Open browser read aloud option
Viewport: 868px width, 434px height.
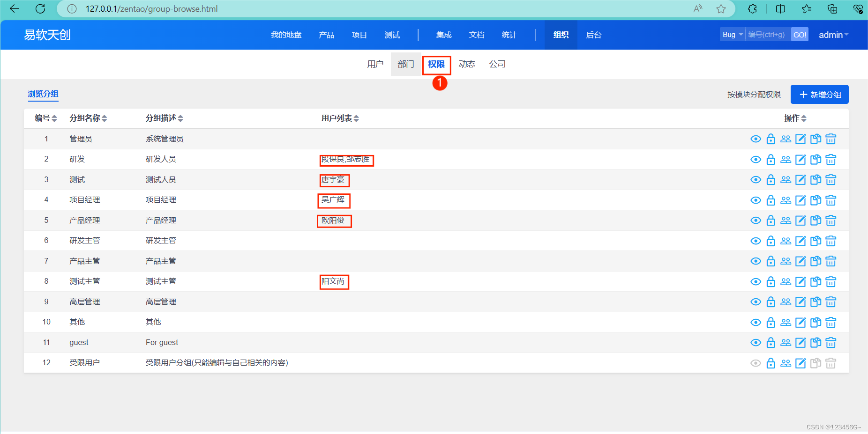pyautogui.click(x=698, y=9)
